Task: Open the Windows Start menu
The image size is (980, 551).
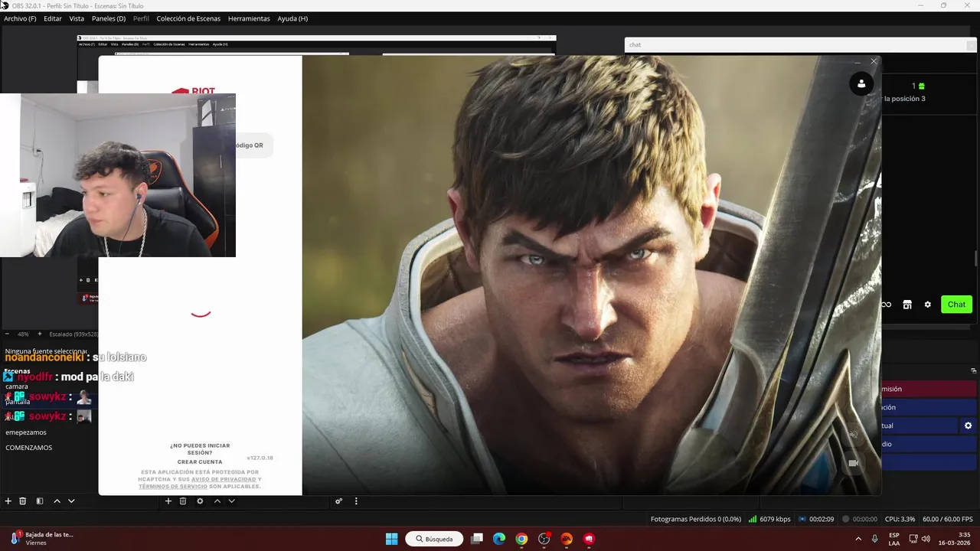Action: [391, 539]
